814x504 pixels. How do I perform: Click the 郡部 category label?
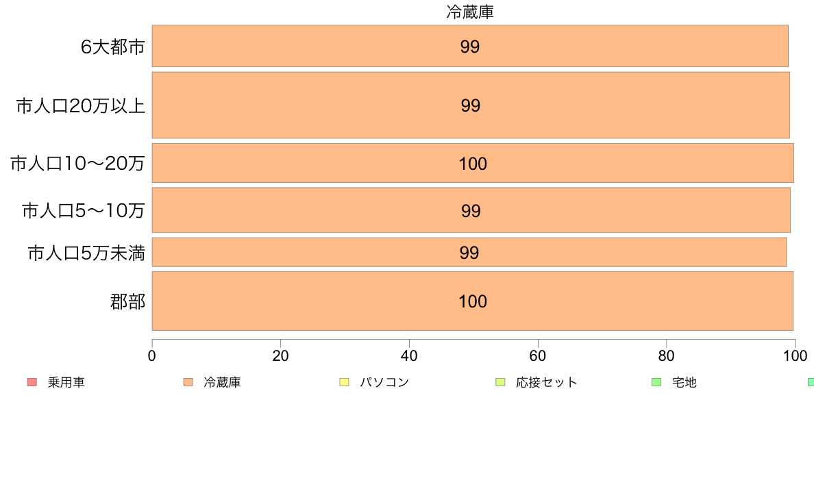tap(127, 301)
